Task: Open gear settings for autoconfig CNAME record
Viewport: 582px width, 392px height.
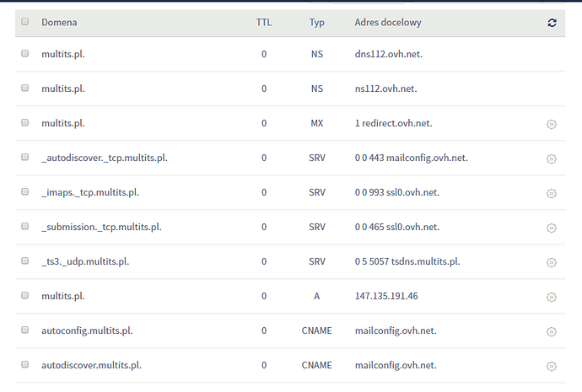Action: click(x=552, y=331)
